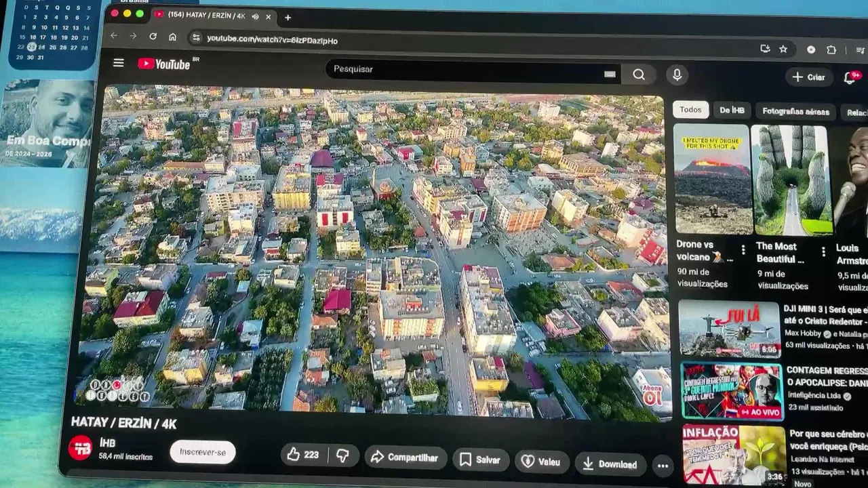Click the magnifier search button
This screenshot has width=868, height=488.
pos(639,75)
